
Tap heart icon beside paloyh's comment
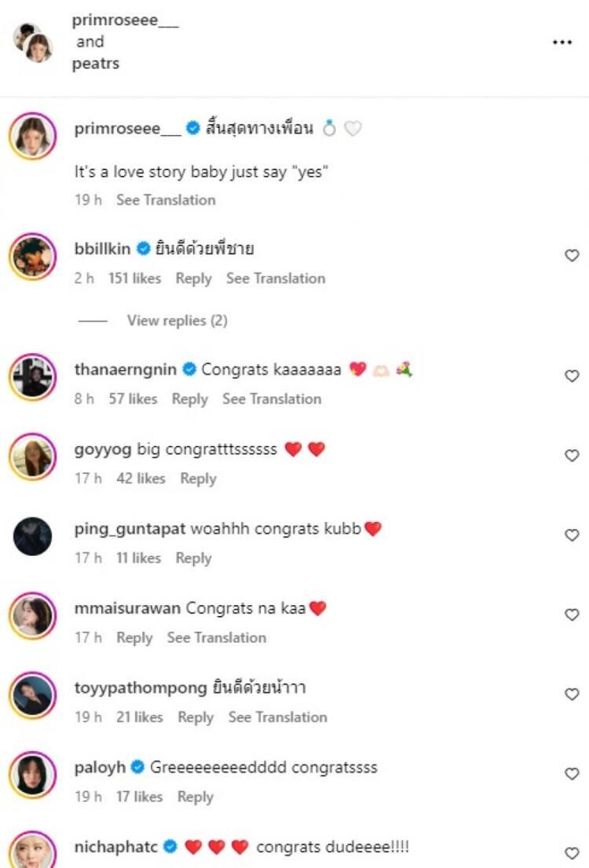click(x=572, y=774)
